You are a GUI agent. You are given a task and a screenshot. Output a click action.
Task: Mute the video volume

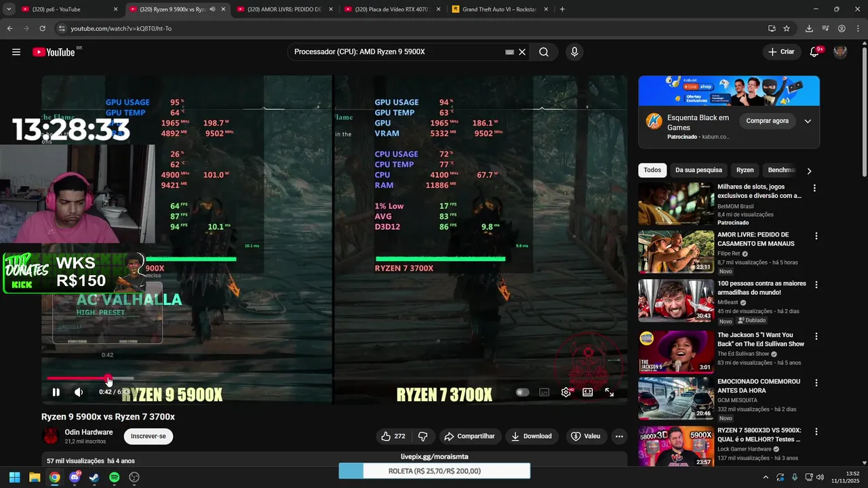pyautogui.click(x=79, y=392)
